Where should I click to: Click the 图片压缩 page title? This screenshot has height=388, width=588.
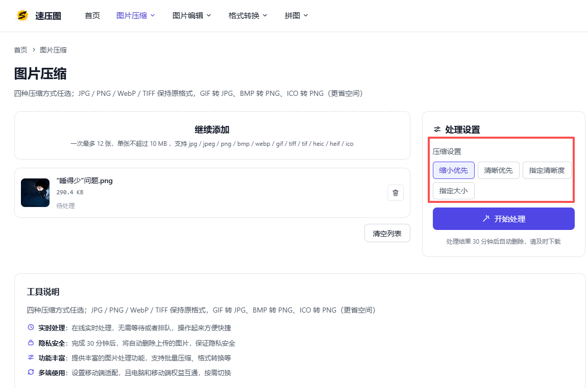pos(40,73)
